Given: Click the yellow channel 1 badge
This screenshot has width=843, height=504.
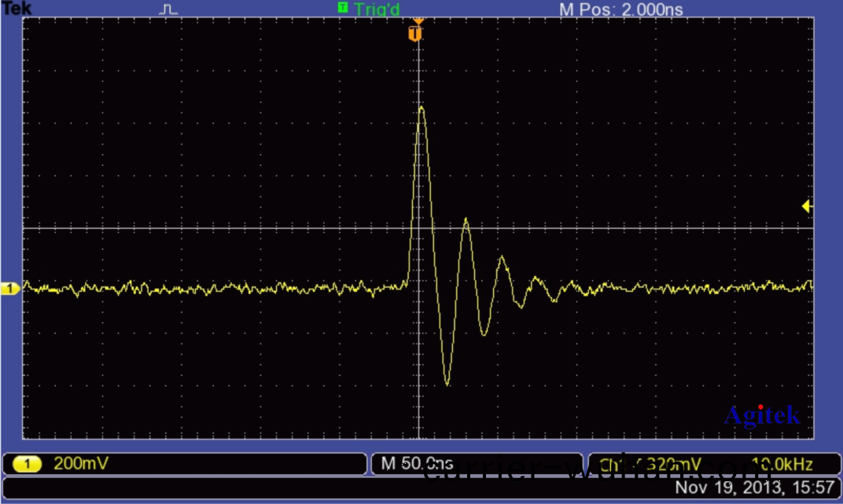Looking at the screenshot, I should coord(28,464).
